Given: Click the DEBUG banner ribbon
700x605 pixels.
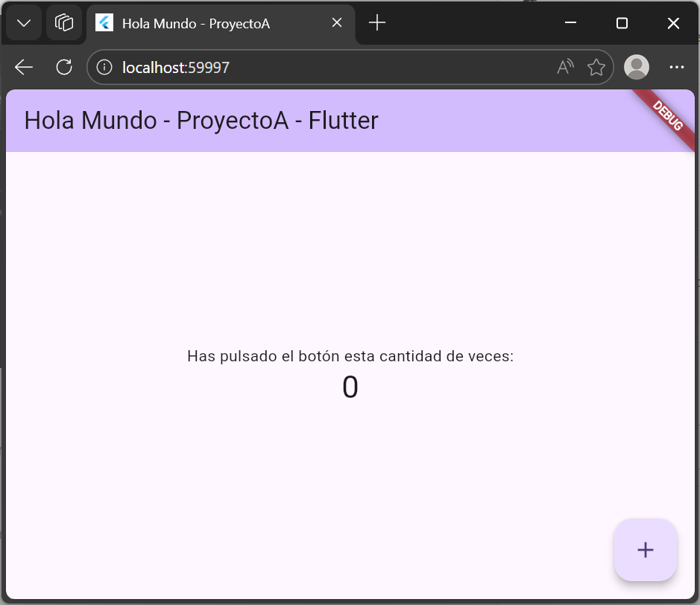Looking at the screenshot, I should click(667, 116).
